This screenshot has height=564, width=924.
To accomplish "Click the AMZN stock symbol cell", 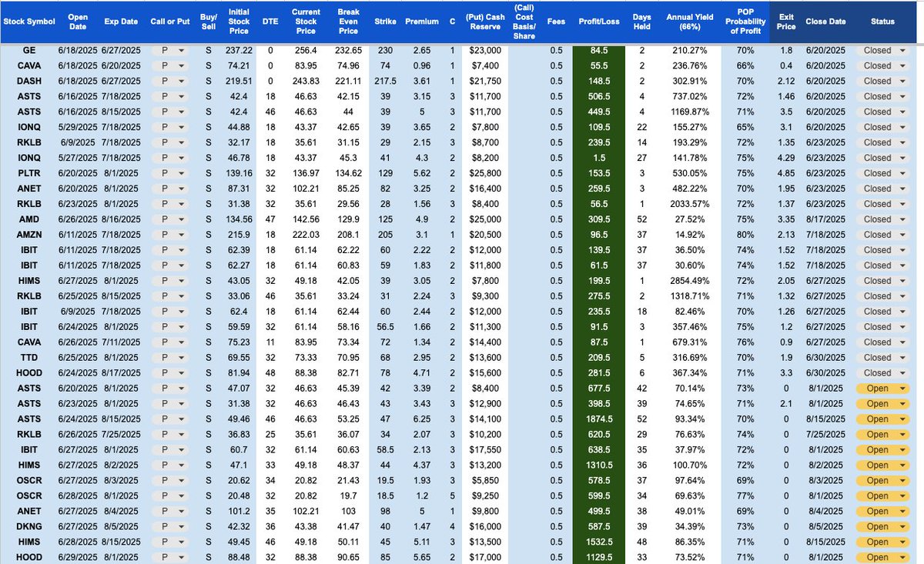I will click(29, 235).
